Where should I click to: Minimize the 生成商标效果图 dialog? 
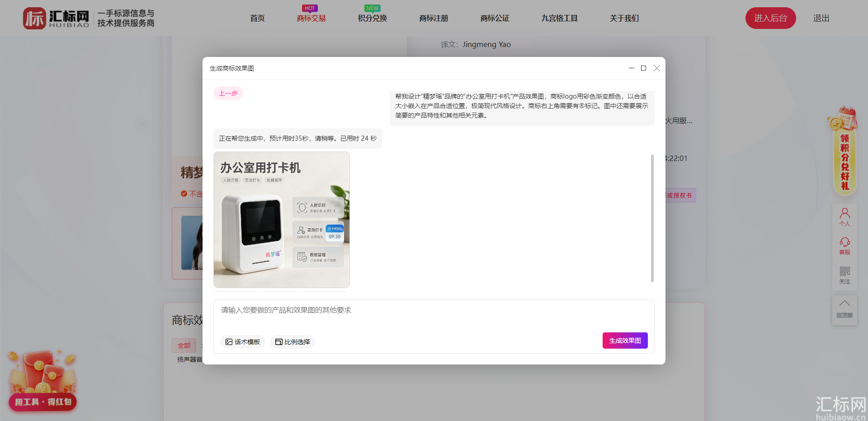pos(632,68)
